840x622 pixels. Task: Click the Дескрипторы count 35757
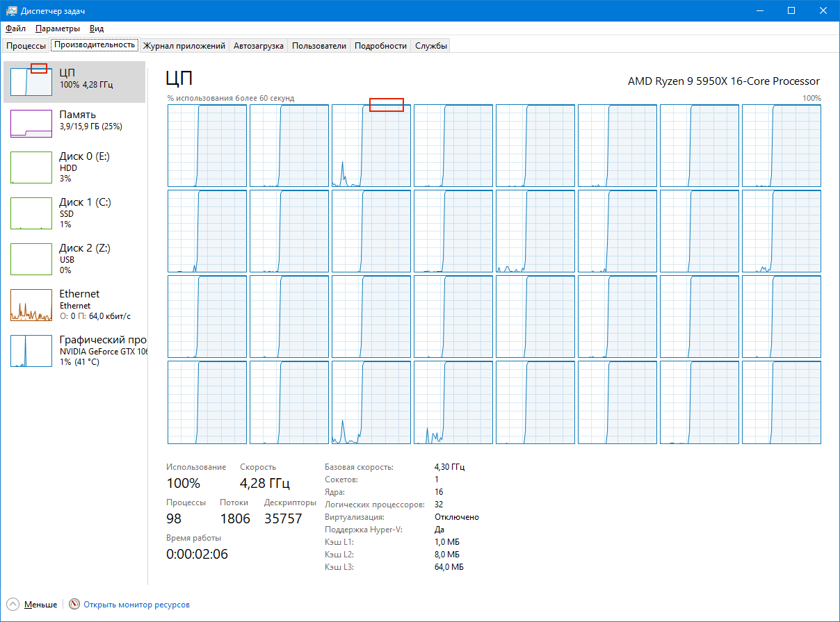pos(284,518)
